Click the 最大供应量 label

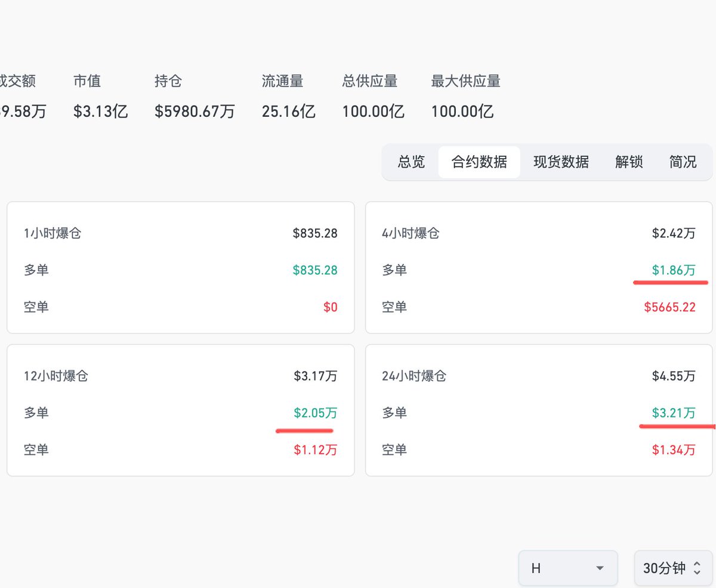pyautogui.click(x=465, y=81)
